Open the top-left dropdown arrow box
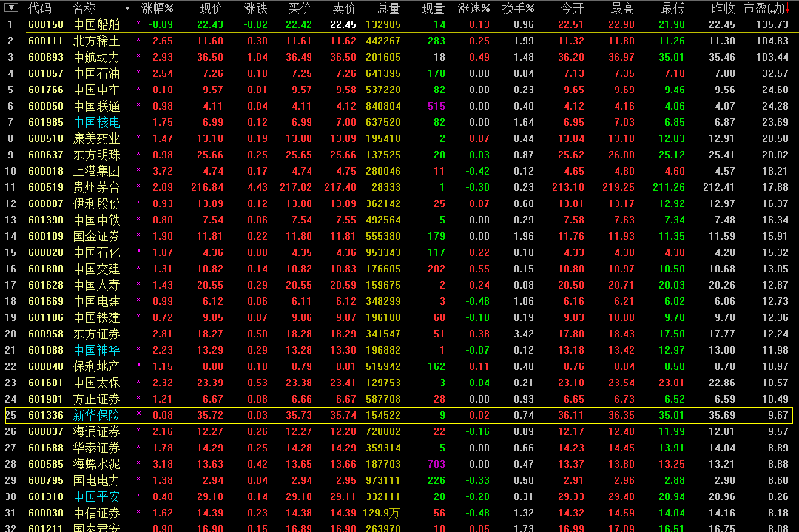799x532 pixels. (10, 7)
